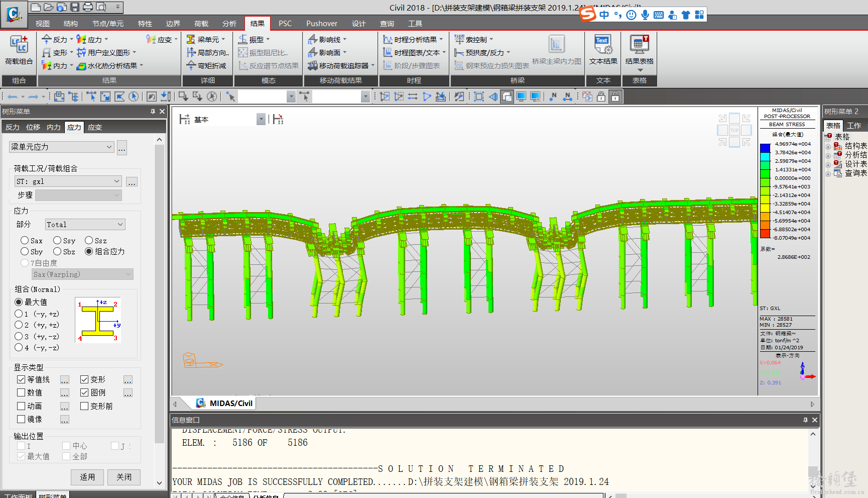Open the 荷载组合 load combination tool
This screenshot has width=868, height=498.
pos(19,50)
